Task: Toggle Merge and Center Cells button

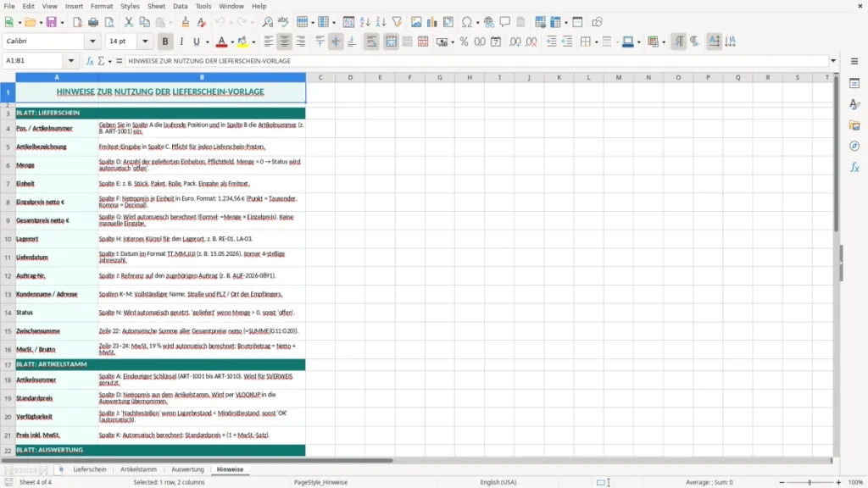Action: (391, 42)
